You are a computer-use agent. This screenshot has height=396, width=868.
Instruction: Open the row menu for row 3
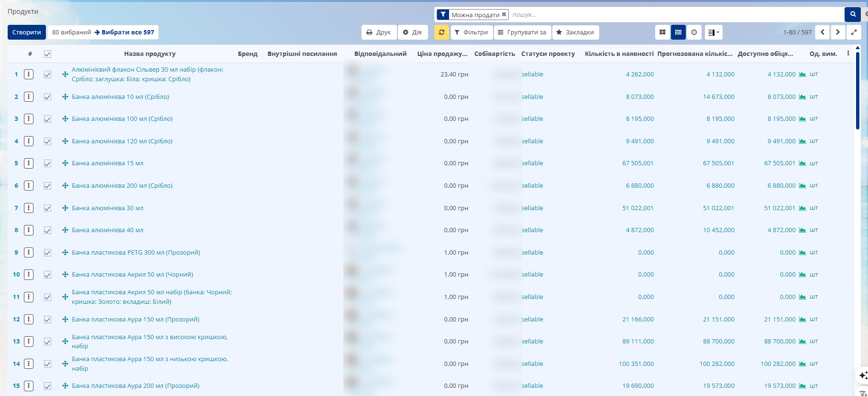[29, 119]
